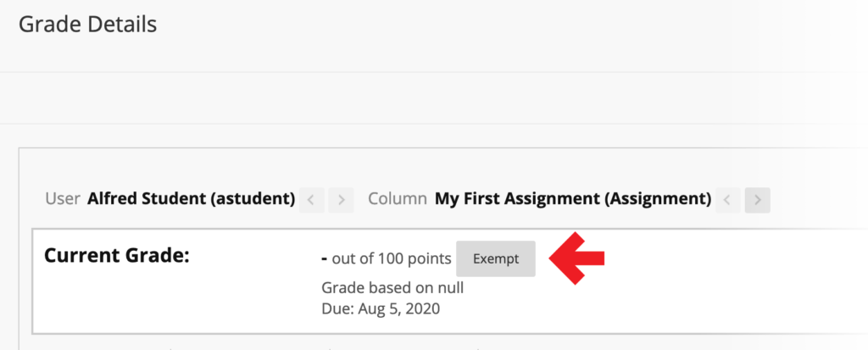
Task: Click the word 'null' in the grade basis line
Action: point(449,287)
